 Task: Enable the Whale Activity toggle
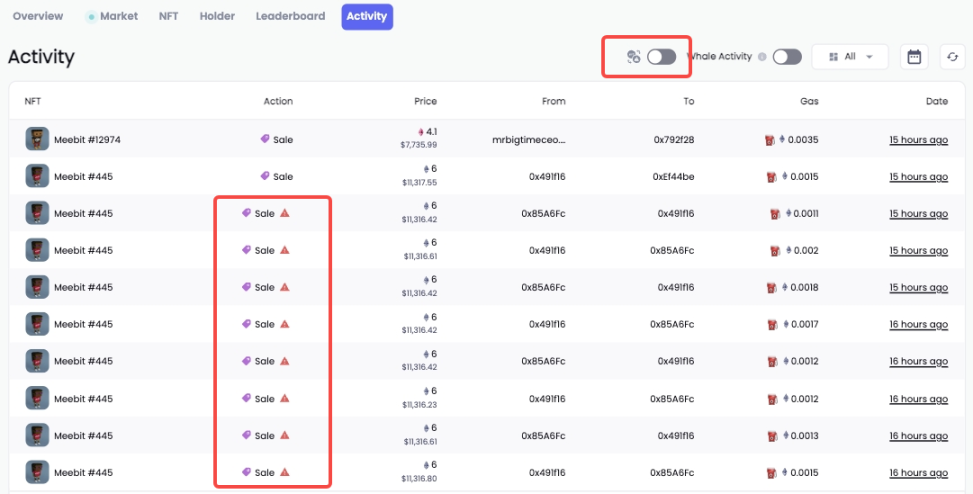point(786,57)
